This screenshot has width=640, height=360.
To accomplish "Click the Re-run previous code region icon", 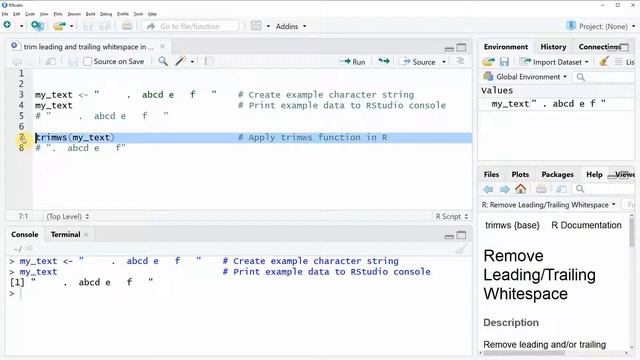I will click(384, 61).
